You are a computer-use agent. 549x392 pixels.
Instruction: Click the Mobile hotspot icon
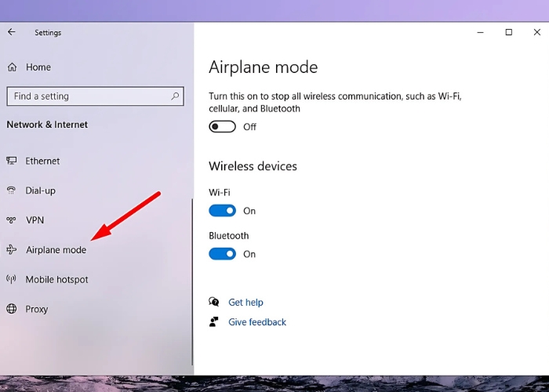pos(12,280)
